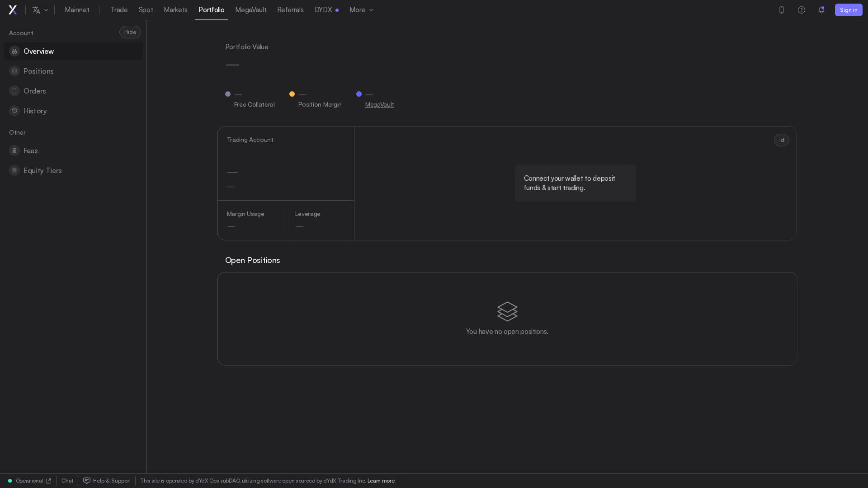Click the empty positions stack icon
Viewport: 868px width, 488px height.
click(507, 311)
